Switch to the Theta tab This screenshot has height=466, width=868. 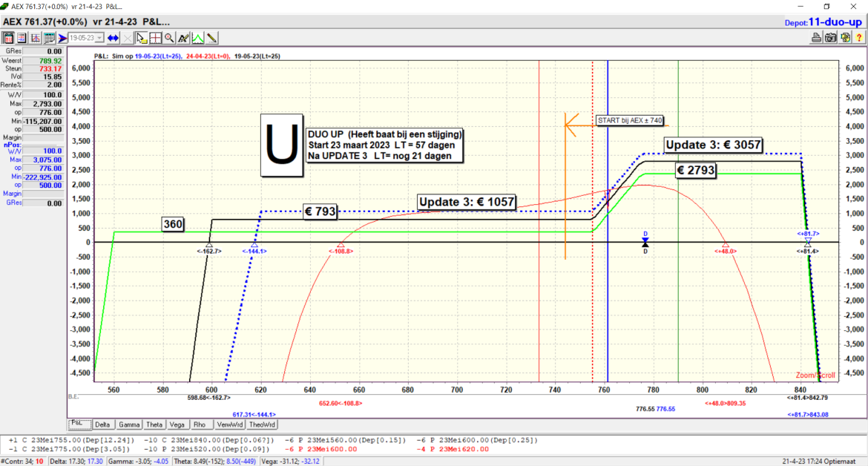[x=154, y=424]
